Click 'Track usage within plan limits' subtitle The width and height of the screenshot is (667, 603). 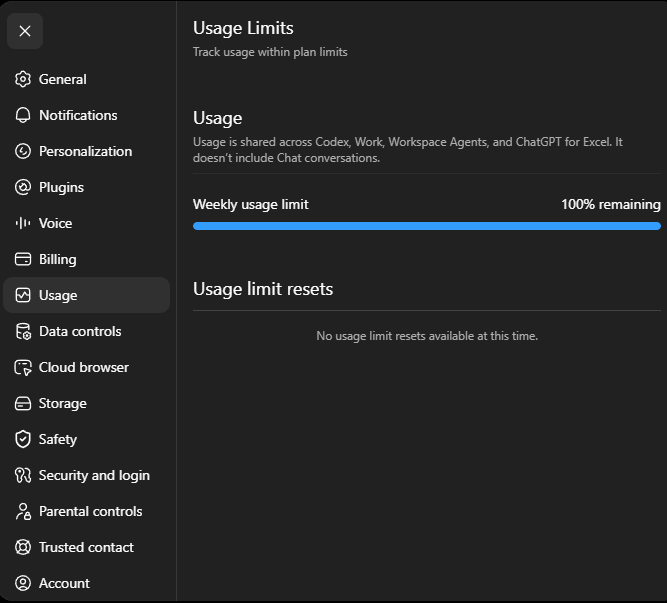[x=270, y=52]
